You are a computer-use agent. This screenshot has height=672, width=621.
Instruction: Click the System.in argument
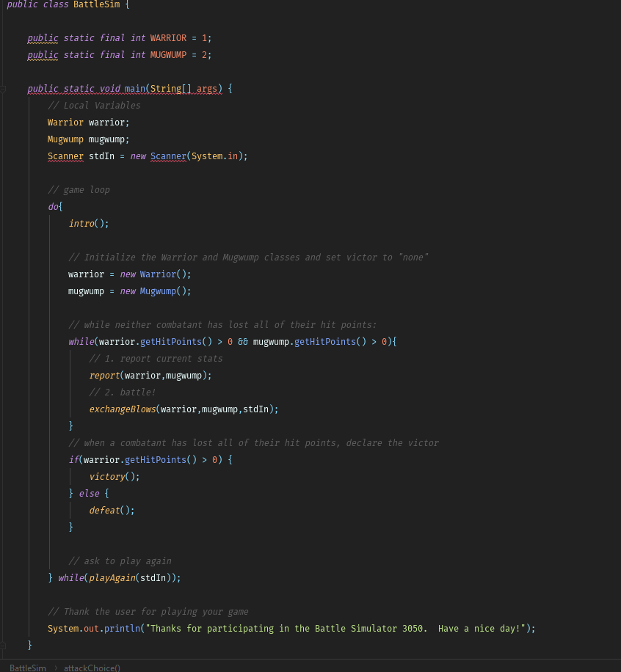click(214, 156)
